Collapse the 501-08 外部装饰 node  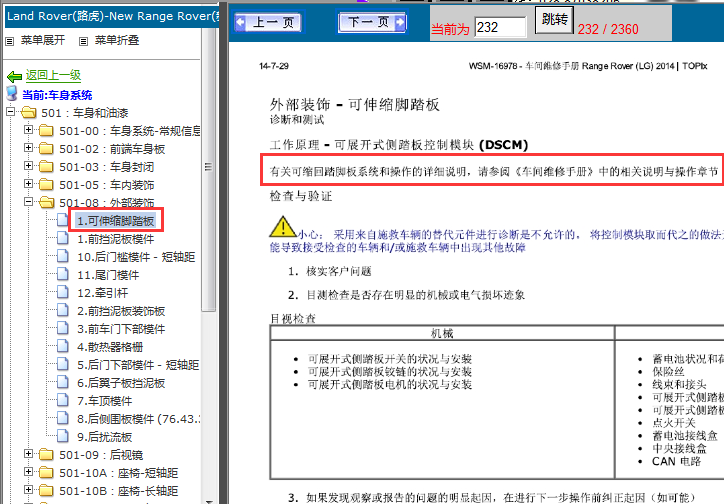(28, 202)
